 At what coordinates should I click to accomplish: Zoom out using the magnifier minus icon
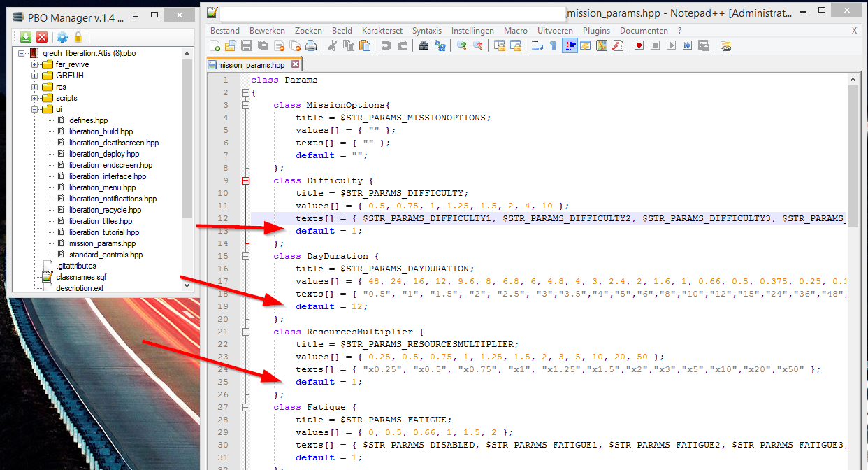[x=478, y=45]
